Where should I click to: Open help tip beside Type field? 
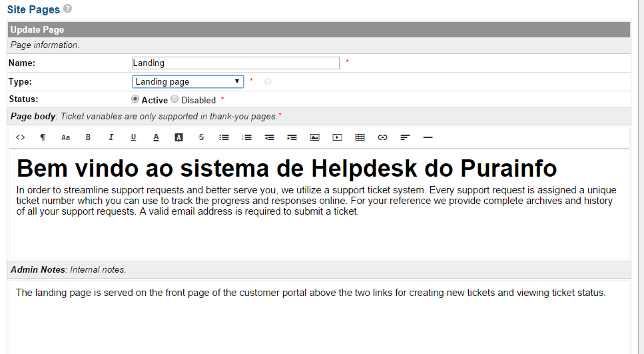[267, 82]
